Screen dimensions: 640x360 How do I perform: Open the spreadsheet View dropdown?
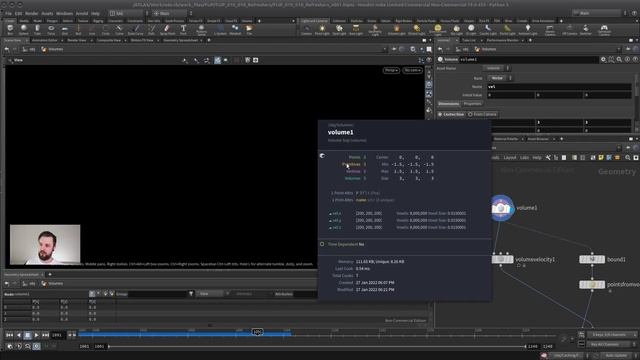click(209, 294)
